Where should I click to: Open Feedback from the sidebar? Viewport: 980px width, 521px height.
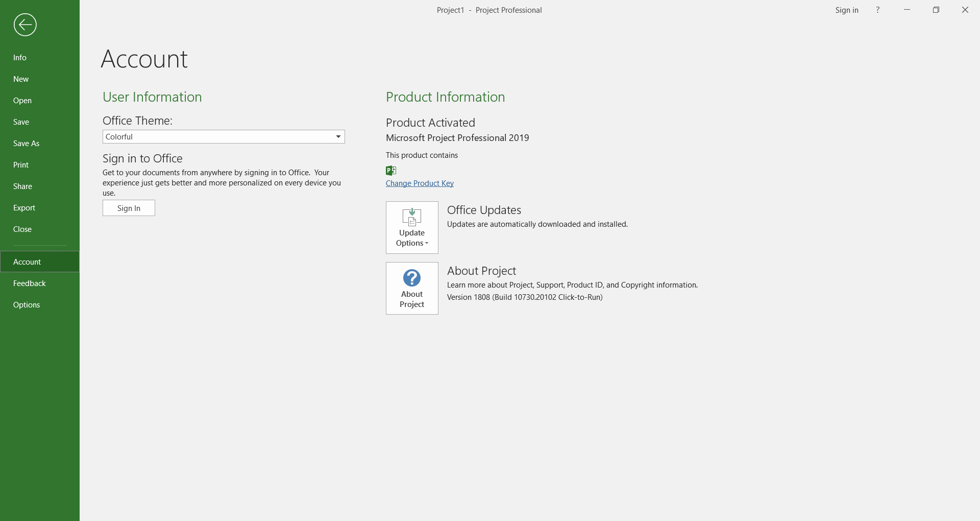[x=40, y=283]
